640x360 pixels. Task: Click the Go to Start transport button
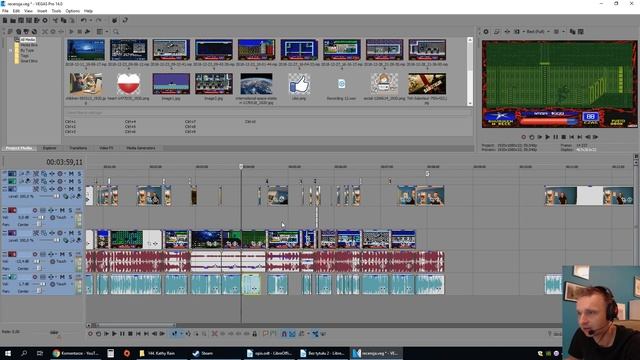click(x=138, y=334)
